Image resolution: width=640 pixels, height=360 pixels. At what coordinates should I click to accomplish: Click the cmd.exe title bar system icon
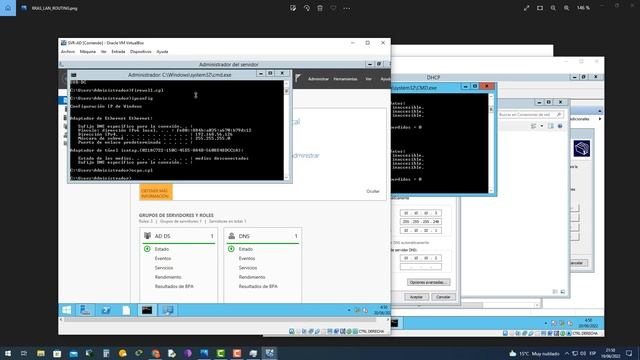[73, 75]
